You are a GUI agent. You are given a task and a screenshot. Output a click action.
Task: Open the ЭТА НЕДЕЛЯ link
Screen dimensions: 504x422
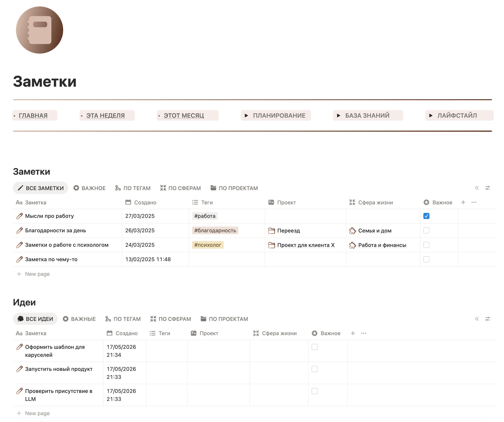pos(105,115)
